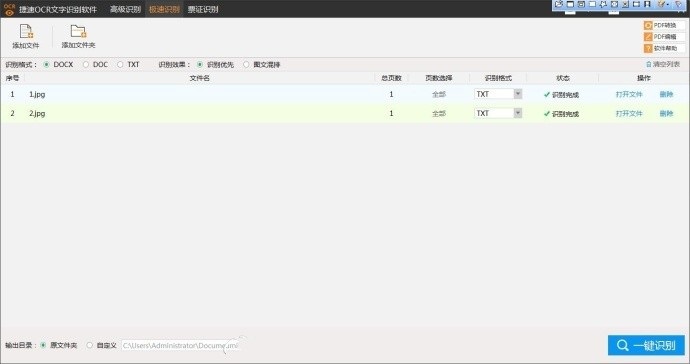Click 全部 page selection for 2.jpg
The width and height of the screenshot is (690, 364).
coord(439,114)
